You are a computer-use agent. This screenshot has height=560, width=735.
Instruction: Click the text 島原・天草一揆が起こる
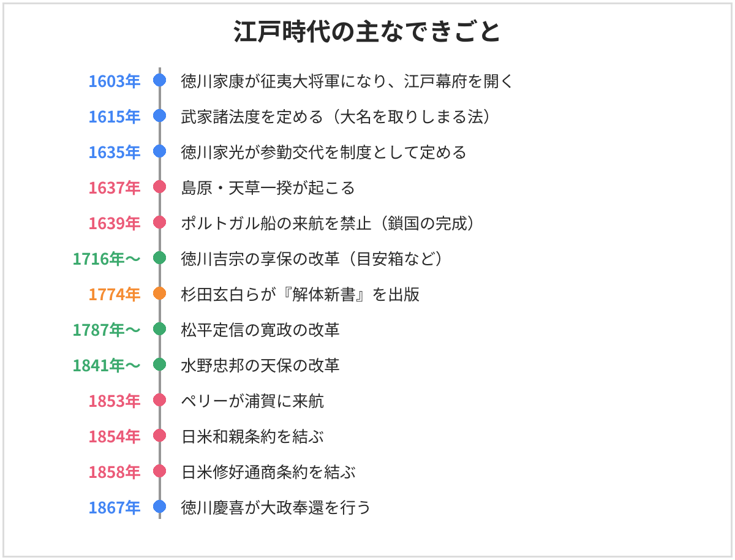[x=268, y=187]
